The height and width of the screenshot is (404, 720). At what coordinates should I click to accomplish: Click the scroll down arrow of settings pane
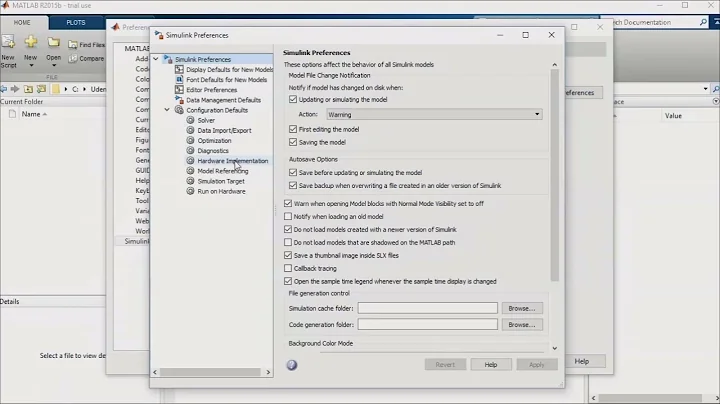click(x=555, y=348)
